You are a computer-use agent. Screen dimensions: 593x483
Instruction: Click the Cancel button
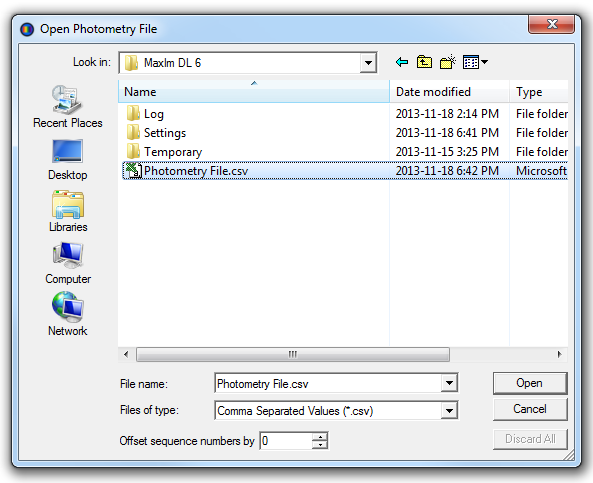530,409
